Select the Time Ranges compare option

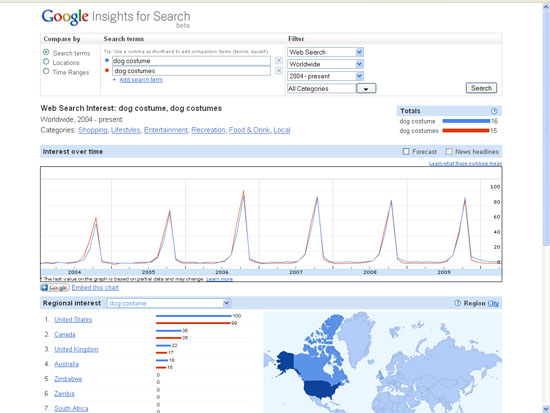tap(46, 71)
